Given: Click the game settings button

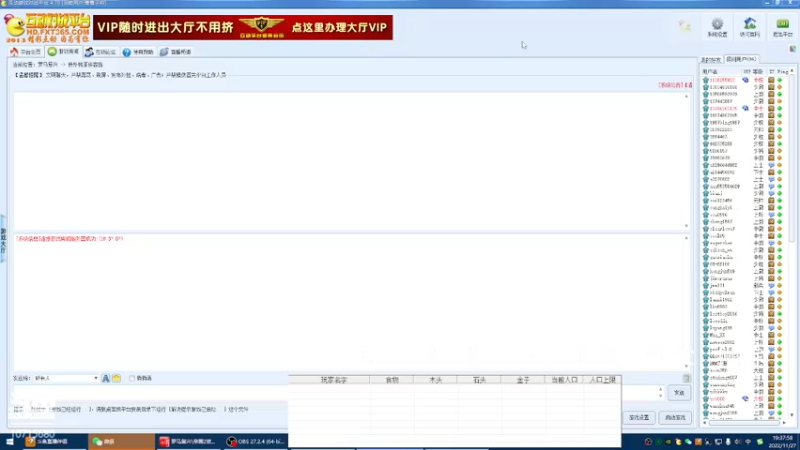Looking at the screenshot, I should point(639,418).
